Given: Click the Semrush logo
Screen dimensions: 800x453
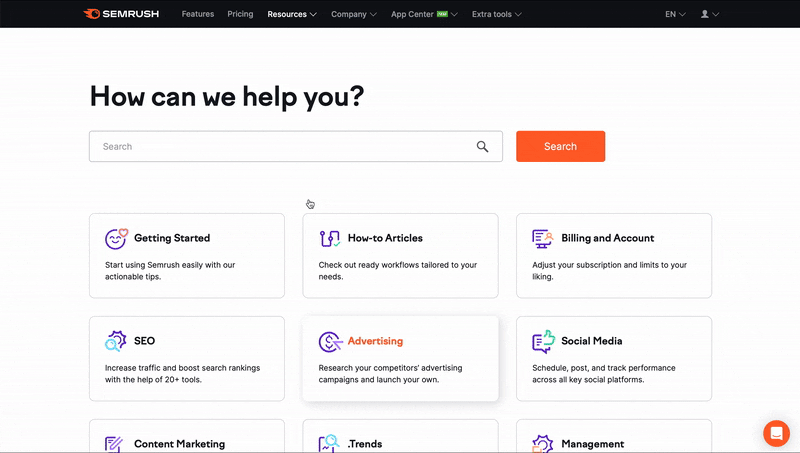Looking at the screenshot, I should click(x=121, y=14).
